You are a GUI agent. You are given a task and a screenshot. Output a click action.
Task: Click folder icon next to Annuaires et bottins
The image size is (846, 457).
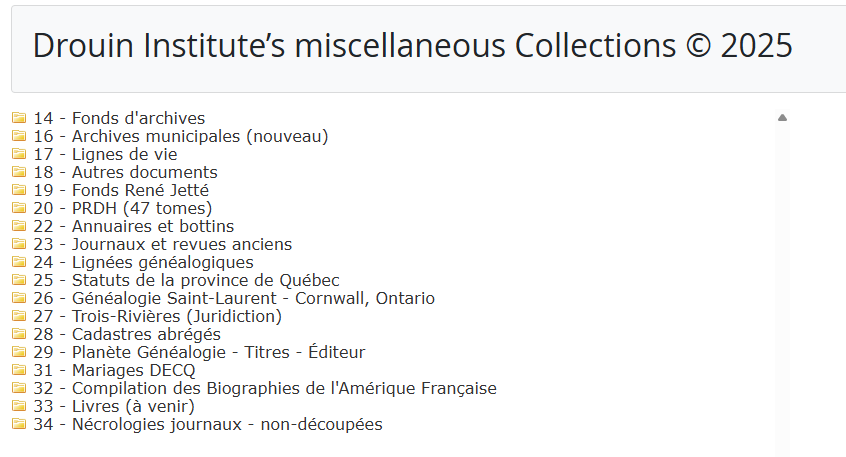click(19, 226)
